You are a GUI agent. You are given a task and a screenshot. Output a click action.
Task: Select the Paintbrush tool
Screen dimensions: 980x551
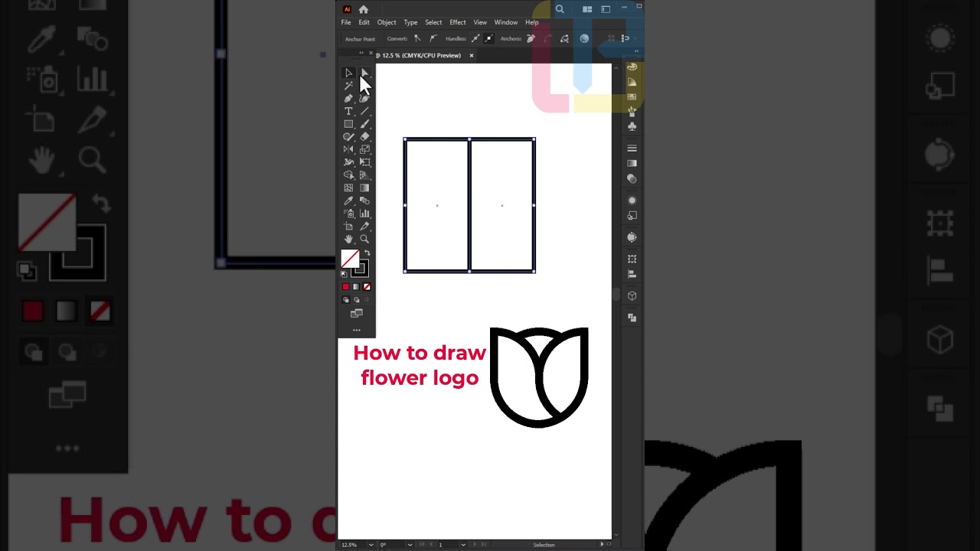click(364, 124)
